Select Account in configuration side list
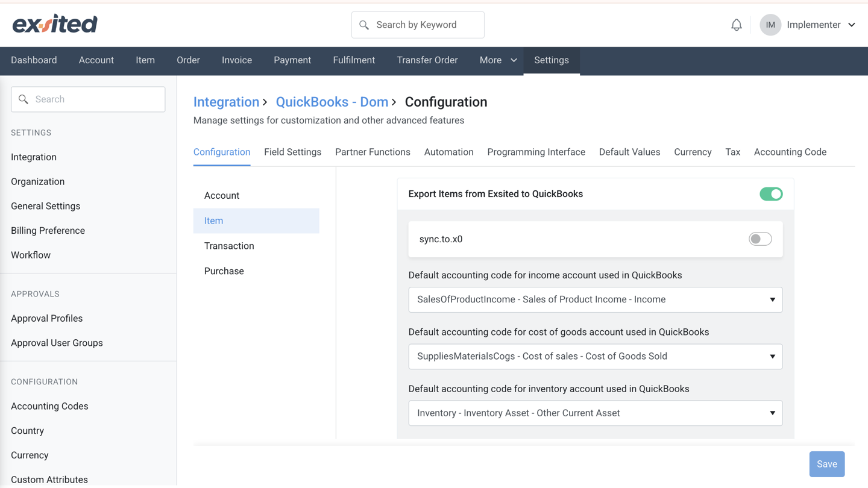Screen dimensions: 868x488 pyautogui.click(x=256, y=196)
